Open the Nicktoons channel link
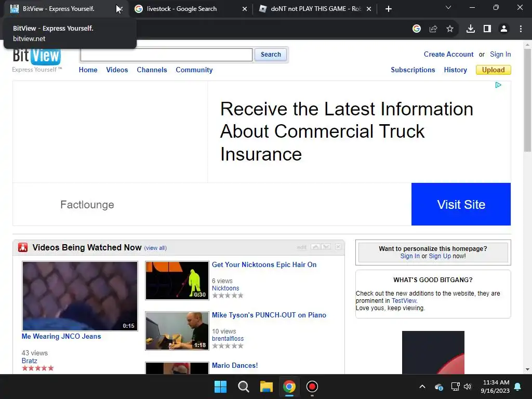 pyautogui.click(x=225, y=288)
